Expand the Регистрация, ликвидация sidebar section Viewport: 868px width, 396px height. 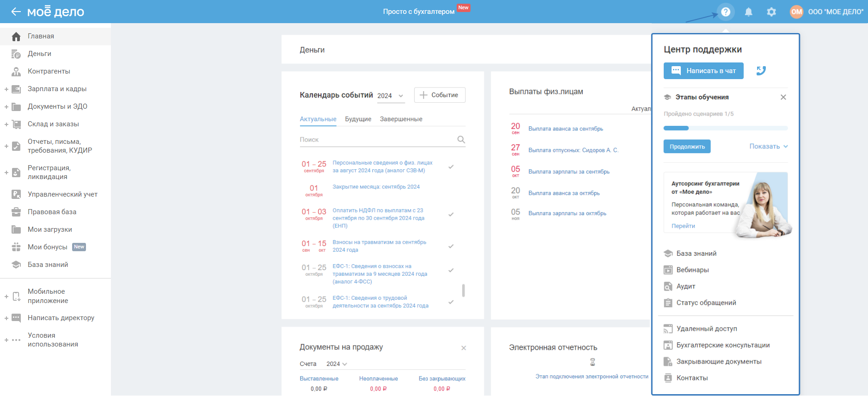[6, 173]
